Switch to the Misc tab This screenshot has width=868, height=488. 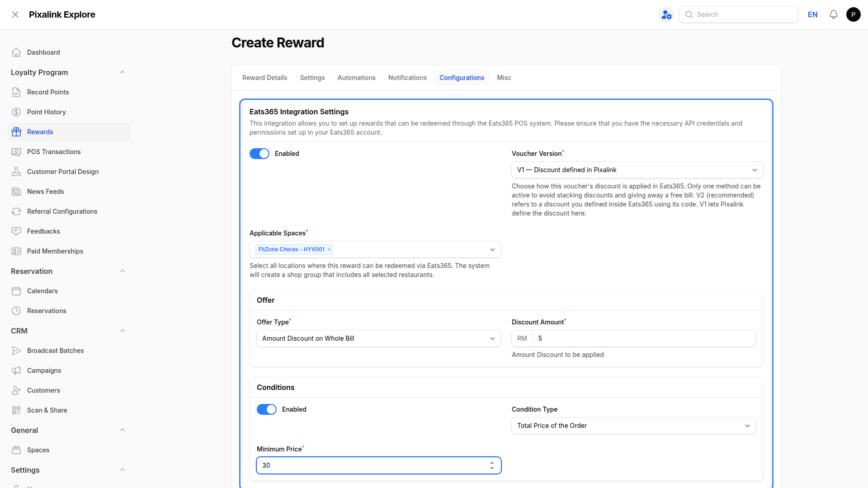point(504,78)
